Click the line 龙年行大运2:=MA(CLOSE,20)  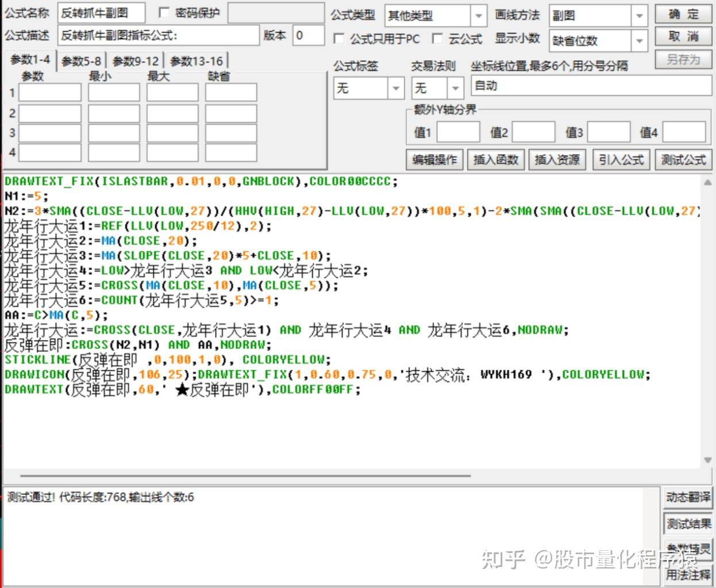101,241
